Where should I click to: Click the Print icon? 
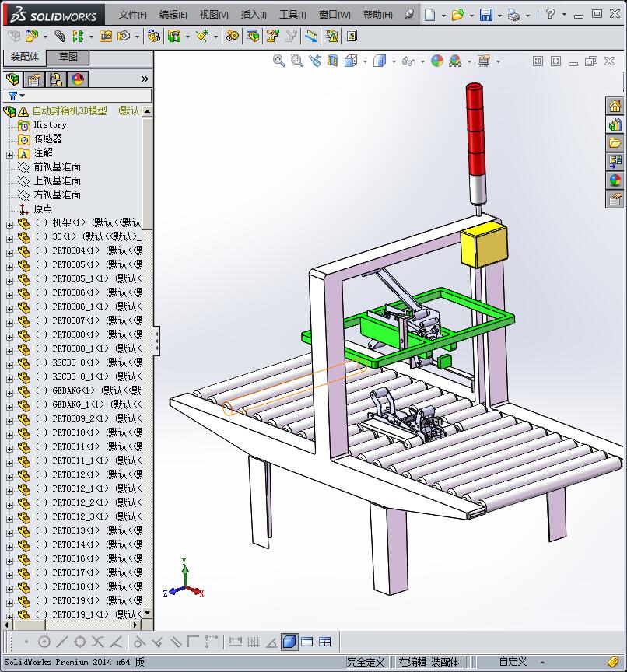(513, 15)
